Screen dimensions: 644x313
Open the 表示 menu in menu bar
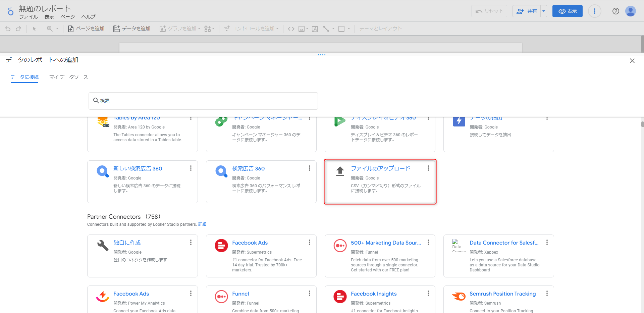(49, 17)
